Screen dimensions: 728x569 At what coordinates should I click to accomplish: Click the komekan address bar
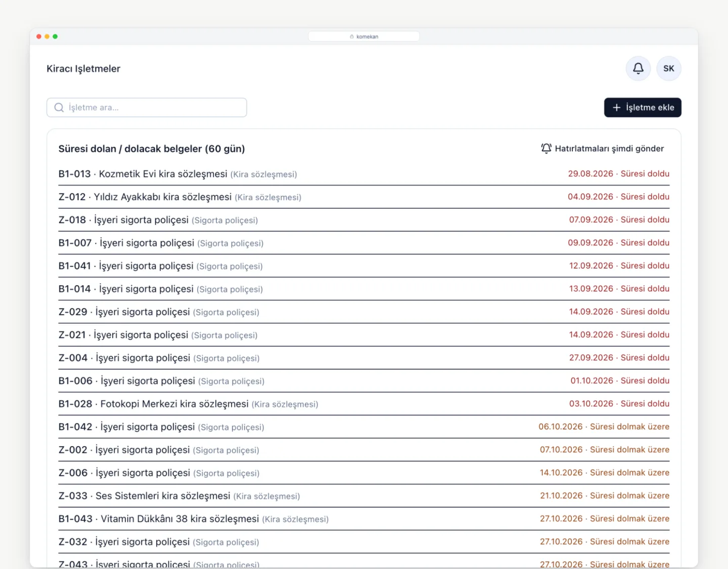(364, 36)
